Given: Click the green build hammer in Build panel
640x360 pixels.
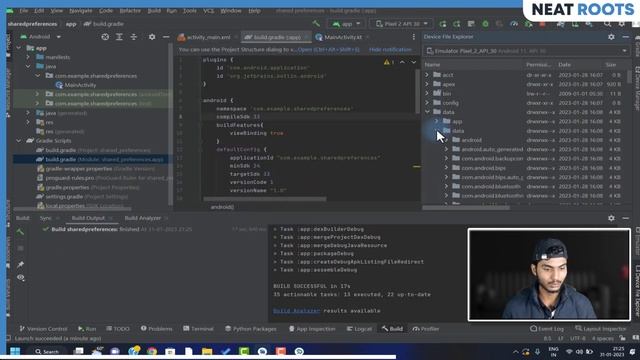Looking at the screenshot, I should point(20,232).
